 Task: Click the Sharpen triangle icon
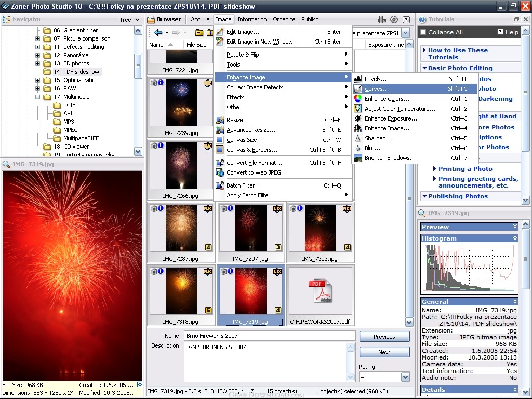[357, 138]
